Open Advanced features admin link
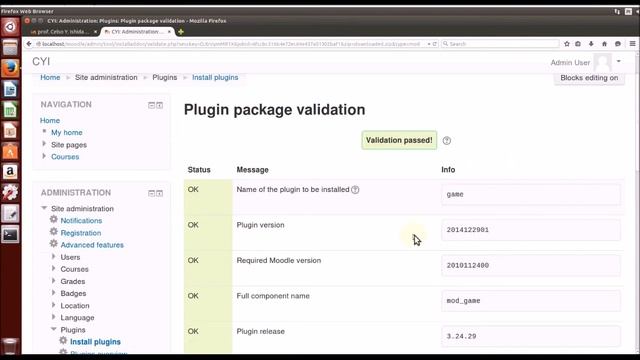Image resolution: width=640 pixels, height=360 pixels. pos(92,245)
